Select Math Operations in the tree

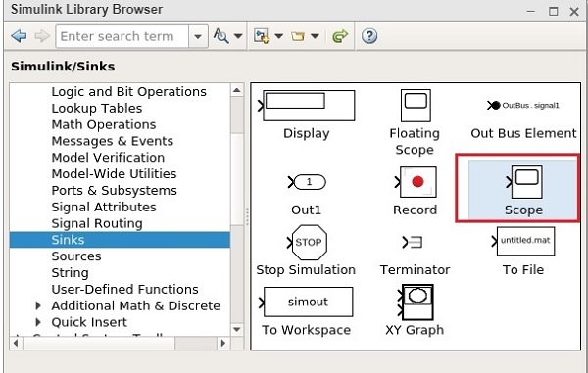tap(104, 124)
